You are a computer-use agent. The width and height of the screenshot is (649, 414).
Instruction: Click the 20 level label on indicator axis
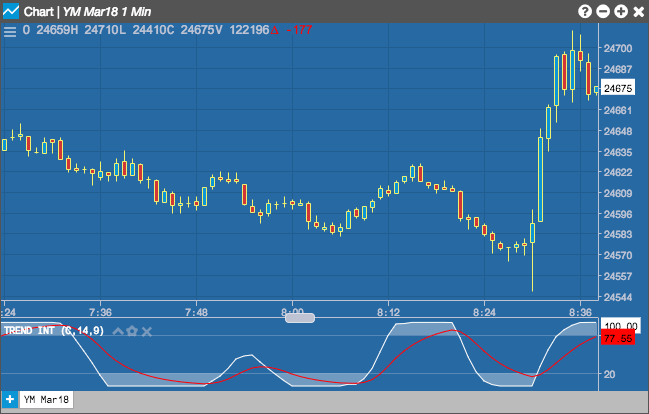[x=609, y=374]
